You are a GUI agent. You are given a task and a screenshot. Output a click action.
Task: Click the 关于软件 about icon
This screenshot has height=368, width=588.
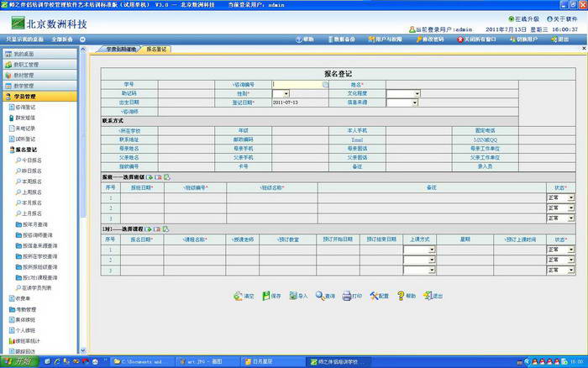coord(549,18)
